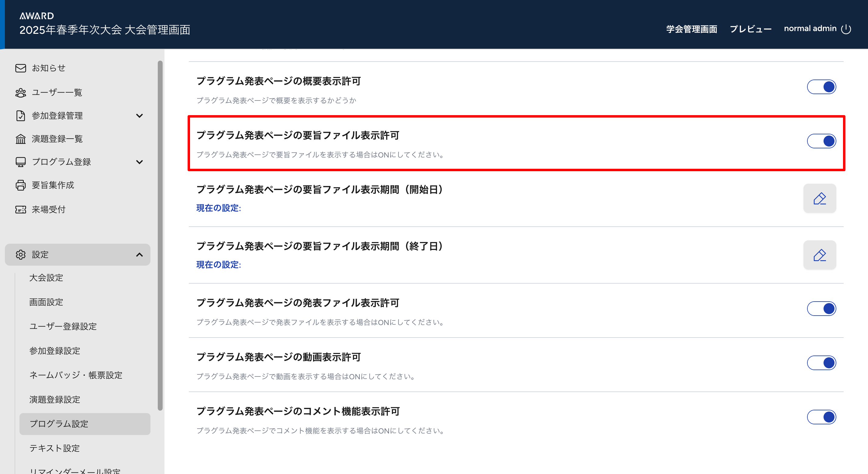
Task: Toggle 概要表示許可 switch off
Action: (x=821, y=87)
